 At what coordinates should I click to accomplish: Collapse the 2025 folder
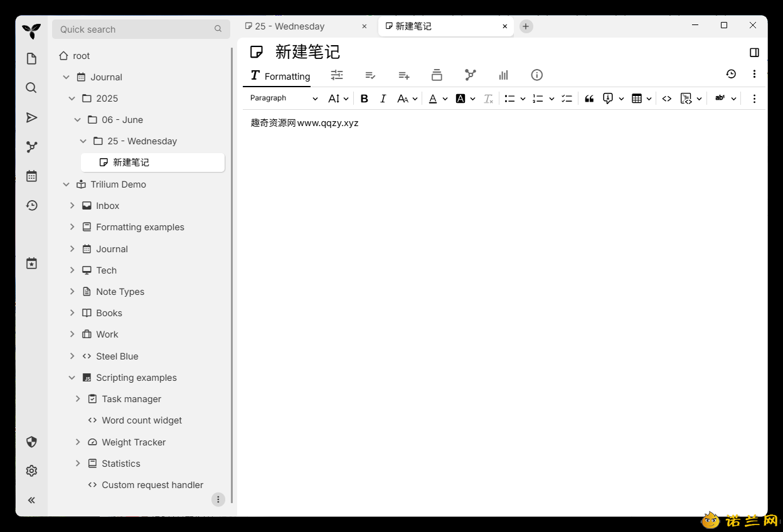[72, 98]
